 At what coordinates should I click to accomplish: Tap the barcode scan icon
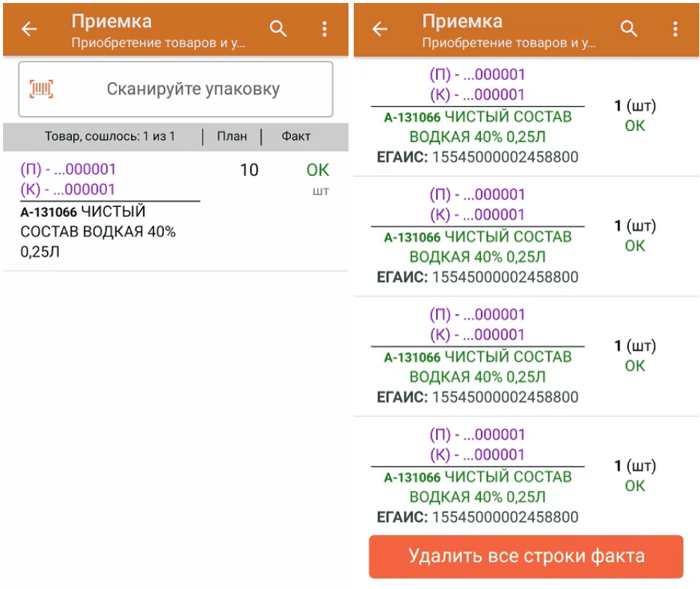(41, 90)
